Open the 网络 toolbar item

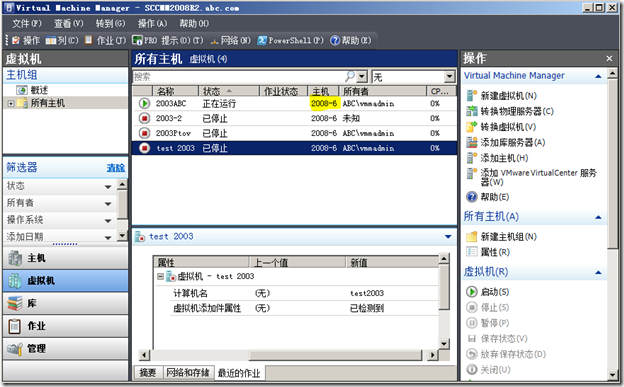[230, 40]
